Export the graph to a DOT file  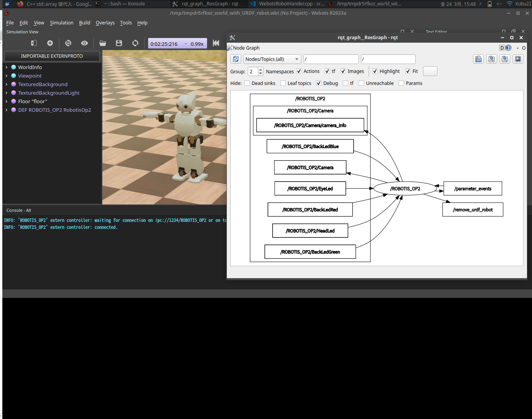point(492,59)
